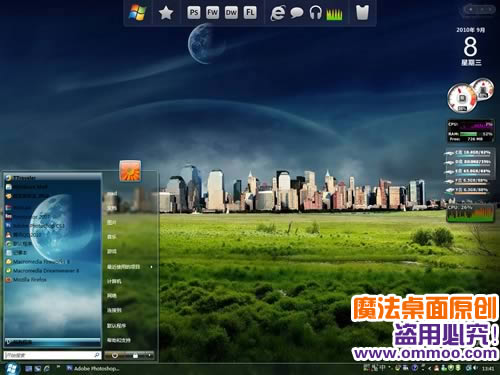
Task: Click the CPU RAM monitor gadget
Action: 470,132
